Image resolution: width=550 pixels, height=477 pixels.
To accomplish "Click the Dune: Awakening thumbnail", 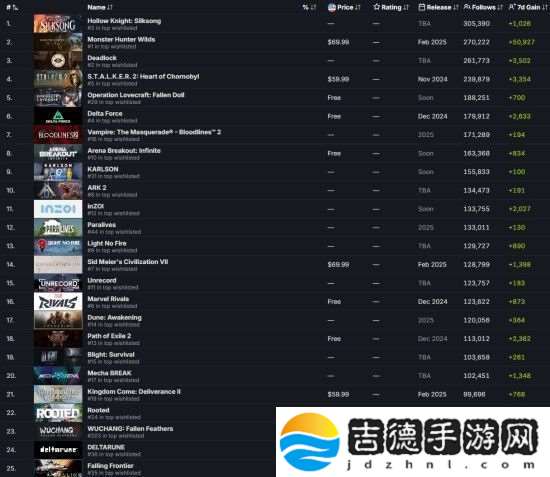I will point(58,320).
